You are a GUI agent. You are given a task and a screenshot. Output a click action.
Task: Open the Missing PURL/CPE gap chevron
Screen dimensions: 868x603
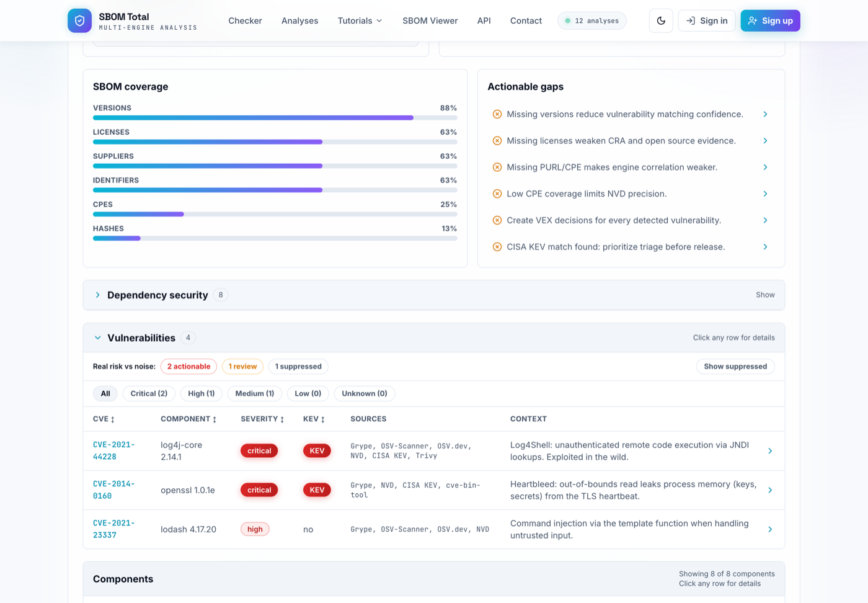[x=765, y=167]
